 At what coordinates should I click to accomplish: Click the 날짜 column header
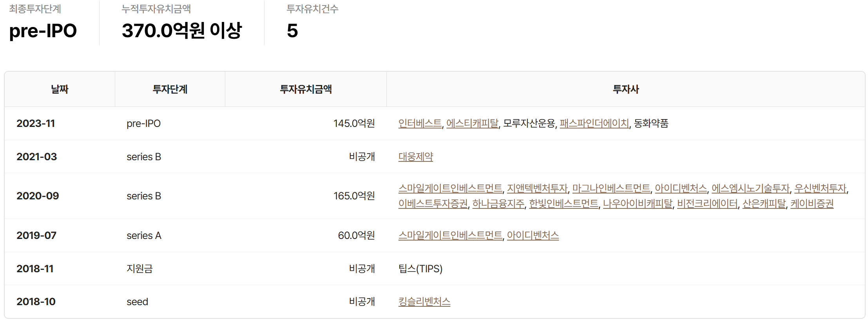click(x=60, y=89)
